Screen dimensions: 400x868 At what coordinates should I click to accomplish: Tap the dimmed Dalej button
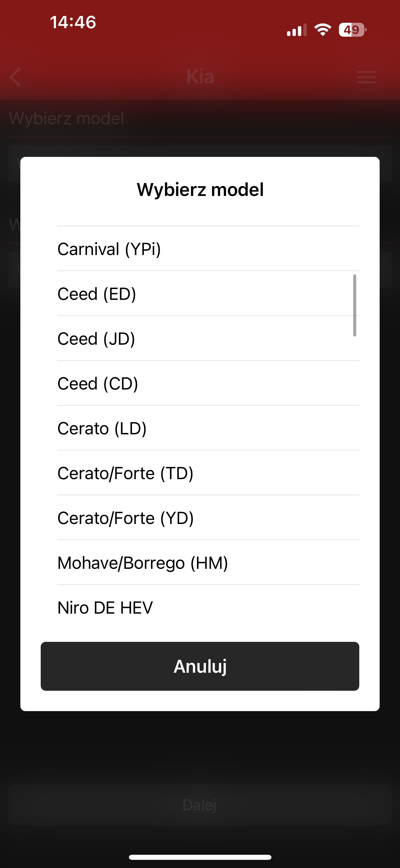coord(199,805)
